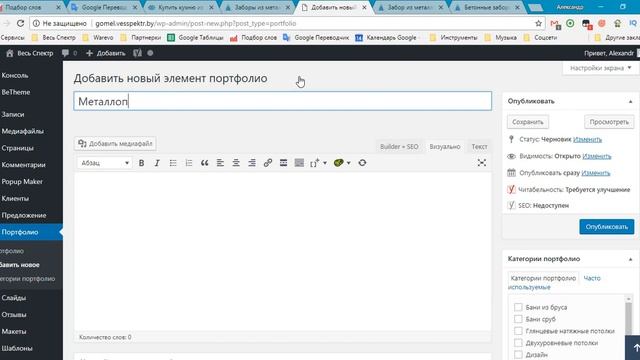The width and height of the screenshot is (640, 360).
Task: Align text left
Action: click(220, 163)
